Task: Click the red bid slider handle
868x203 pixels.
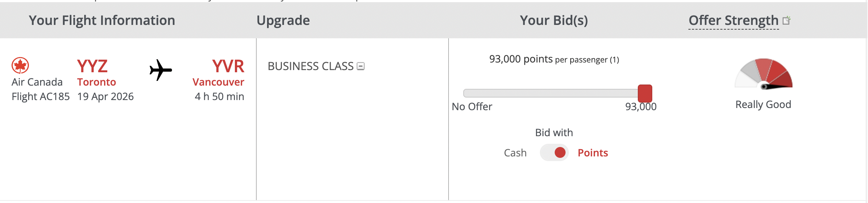Action: point(645,94)
